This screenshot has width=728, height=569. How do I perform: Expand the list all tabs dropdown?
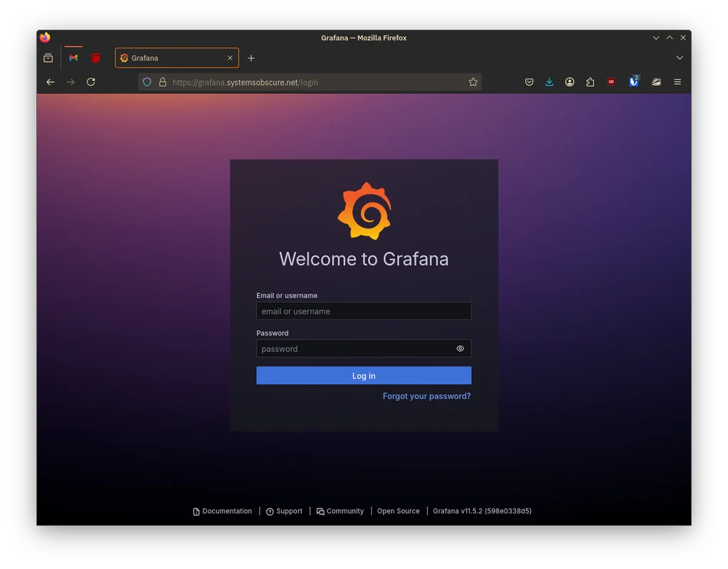click(x=680, y=58)
